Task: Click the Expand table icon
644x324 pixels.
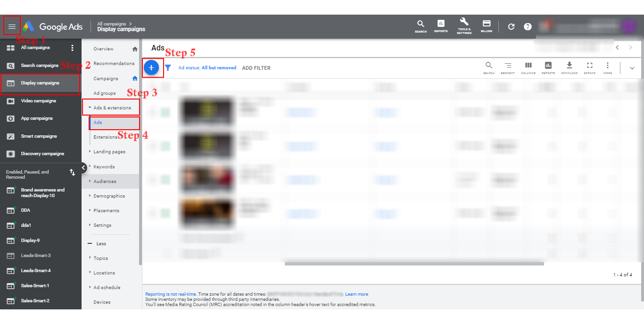Action: point(590,68)
